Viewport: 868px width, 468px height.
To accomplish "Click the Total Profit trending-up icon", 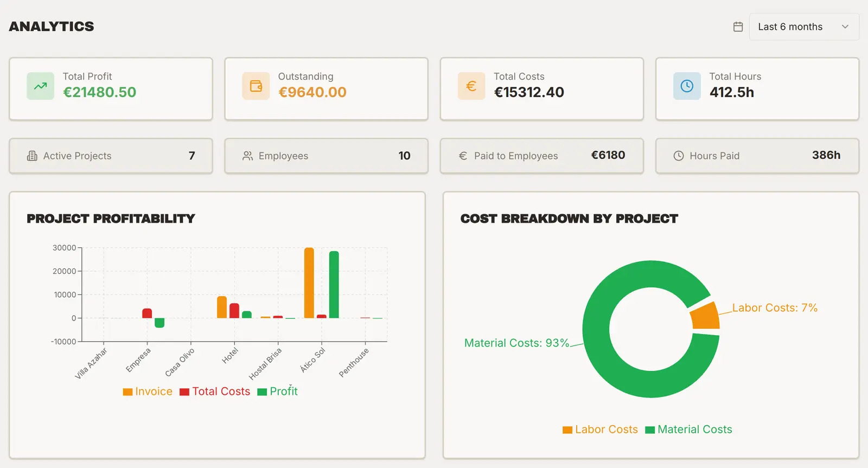I will point(41,86).
